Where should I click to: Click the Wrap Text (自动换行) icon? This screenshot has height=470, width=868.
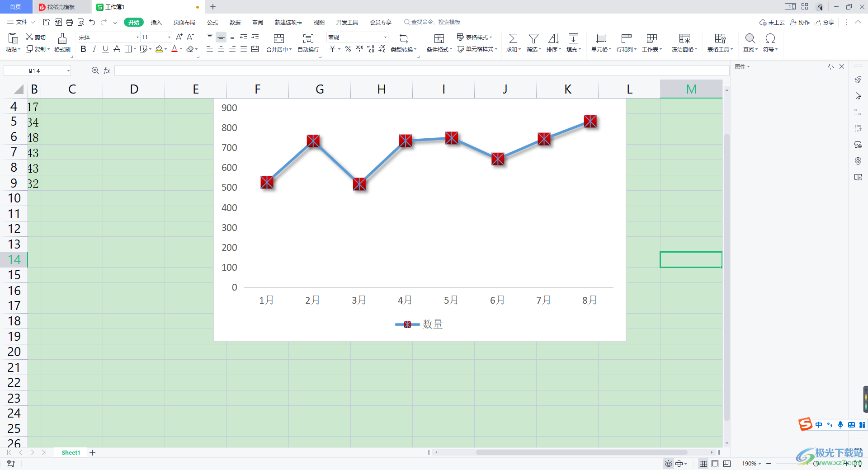pos(308,38)
